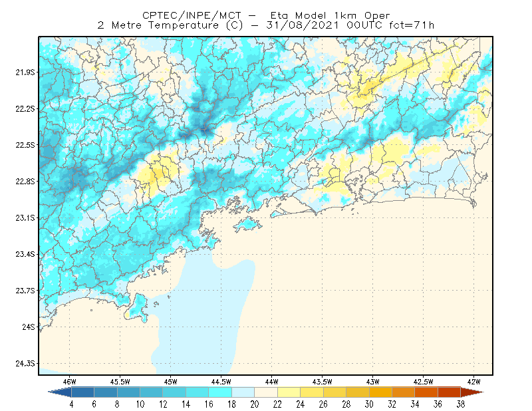Click the orange 30-32 legend swatch

[x=380, y=392]
